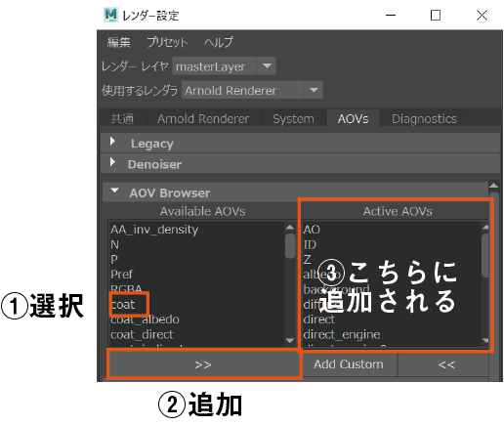Click the panel scrollbar up arrow beside AOV Browser
504x425 pixels.
coord(494,186)
